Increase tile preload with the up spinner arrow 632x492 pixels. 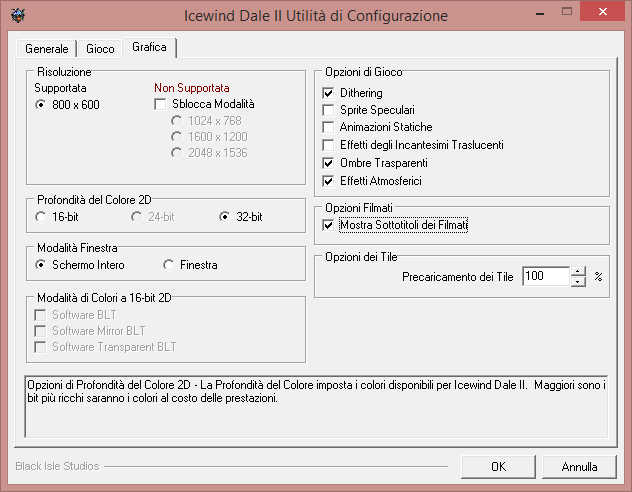point(578,272)
